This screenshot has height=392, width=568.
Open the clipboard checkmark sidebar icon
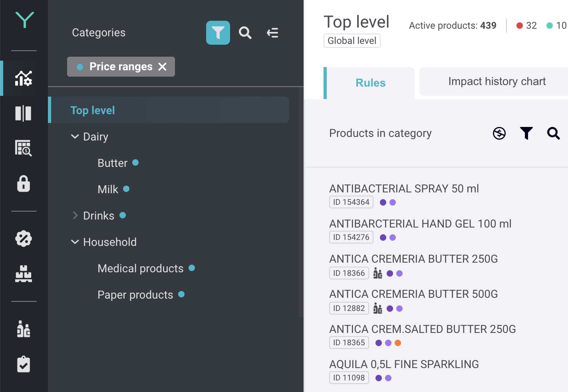click(24, 364)
